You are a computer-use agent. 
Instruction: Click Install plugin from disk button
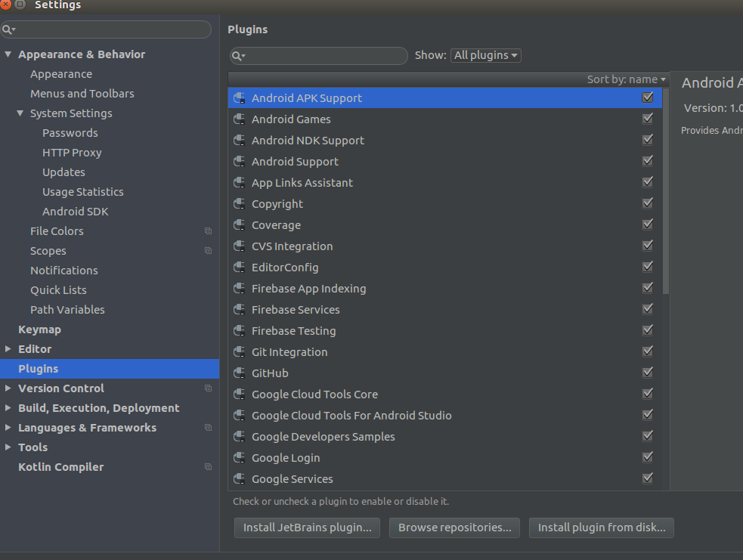tap(602, 528)
